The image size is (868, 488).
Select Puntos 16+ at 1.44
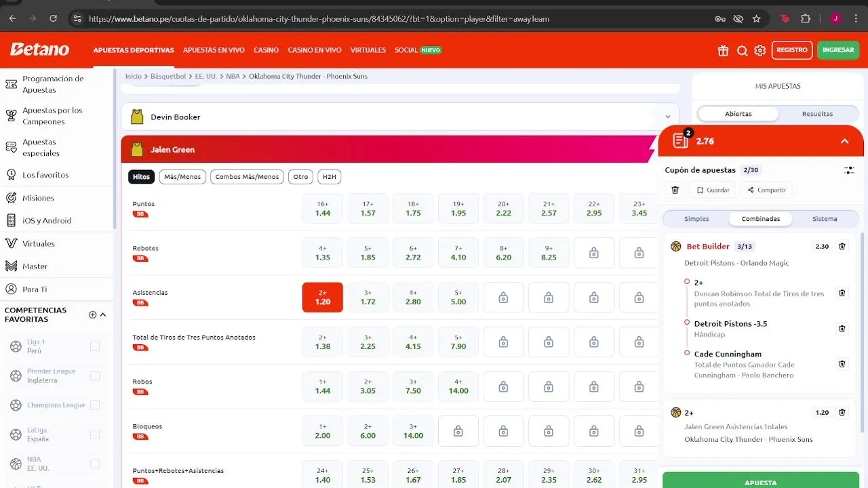323,208
